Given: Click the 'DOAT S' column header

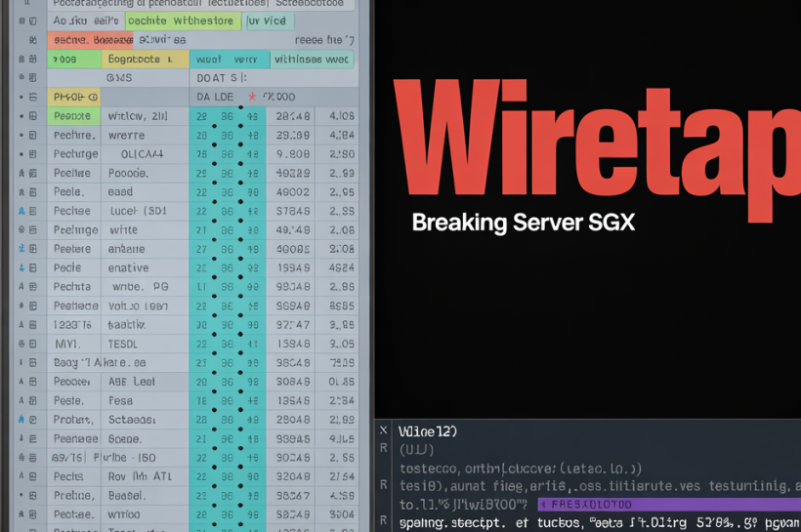Looking at the screenshot, I should (222, 78).
